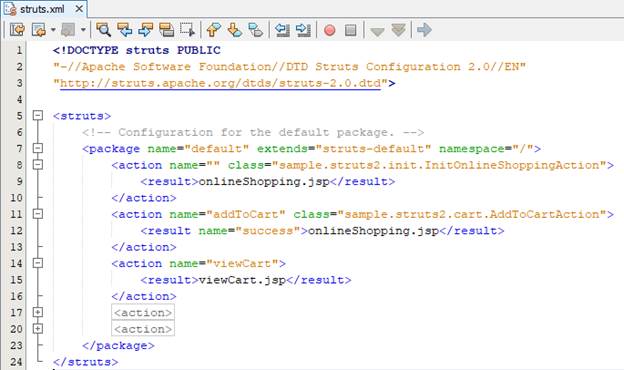The width and height of the screenshot is (624, 370).
Task: Click line number 23 in the gutter
Action: (x=16, y=345)
